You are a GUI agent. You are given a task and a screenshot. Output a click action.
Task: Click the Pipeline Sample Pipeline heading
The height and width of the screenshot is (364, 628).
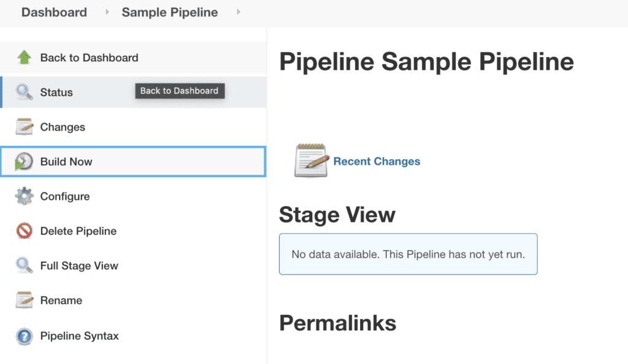point(427,62)
